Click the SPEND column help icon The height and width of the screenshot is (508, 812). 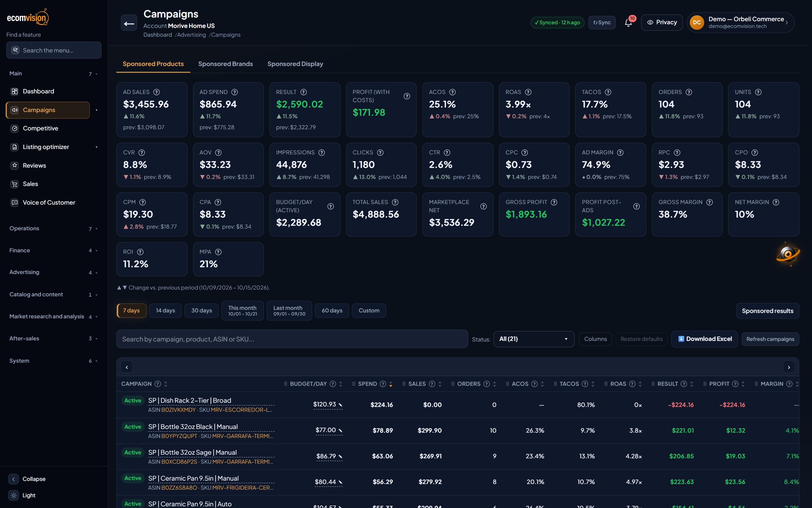point(383,384)
